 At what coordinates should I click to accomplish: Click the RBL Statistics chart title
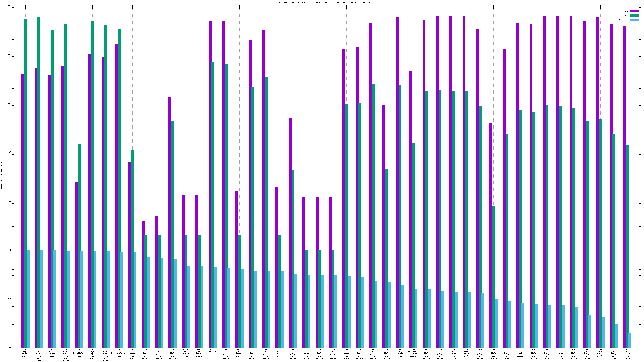pos(326,3)
